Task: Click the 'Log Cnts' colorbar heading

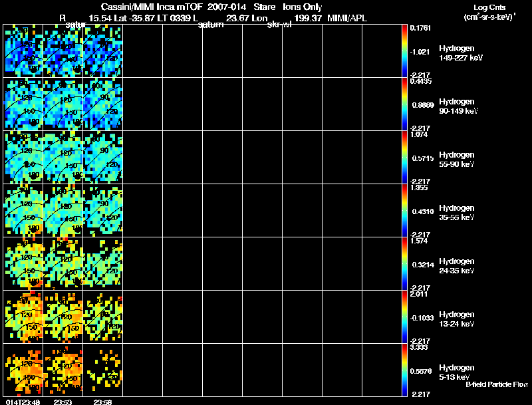Action: 489,8
